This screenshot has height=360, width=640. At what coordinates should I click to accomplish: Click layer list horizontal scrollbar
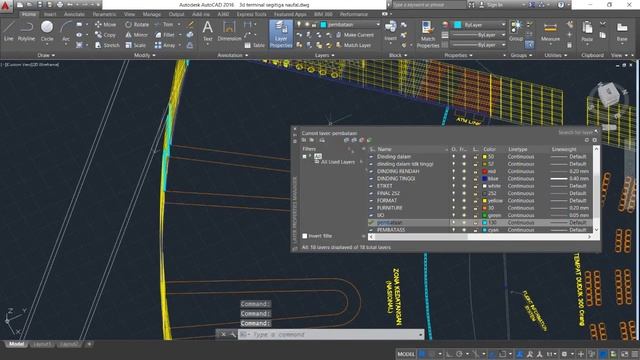[480, 237]
